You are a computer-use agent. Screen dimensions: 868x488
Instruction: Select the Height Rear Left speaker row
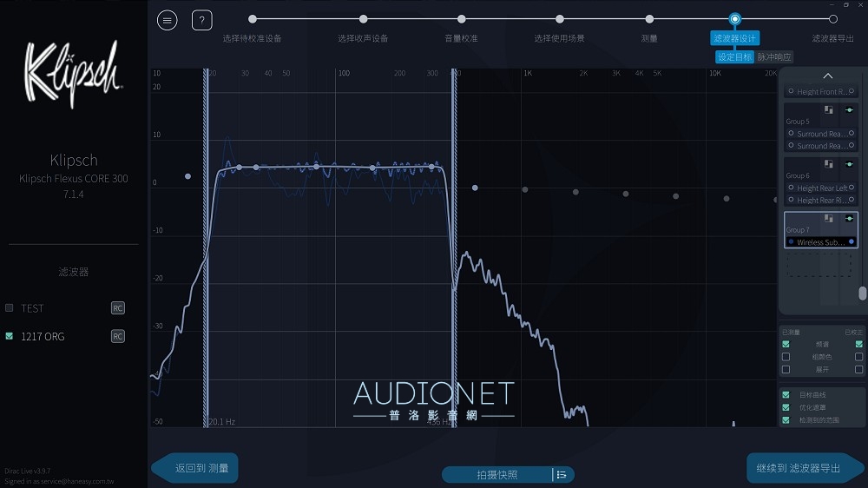tap(821, 188)
